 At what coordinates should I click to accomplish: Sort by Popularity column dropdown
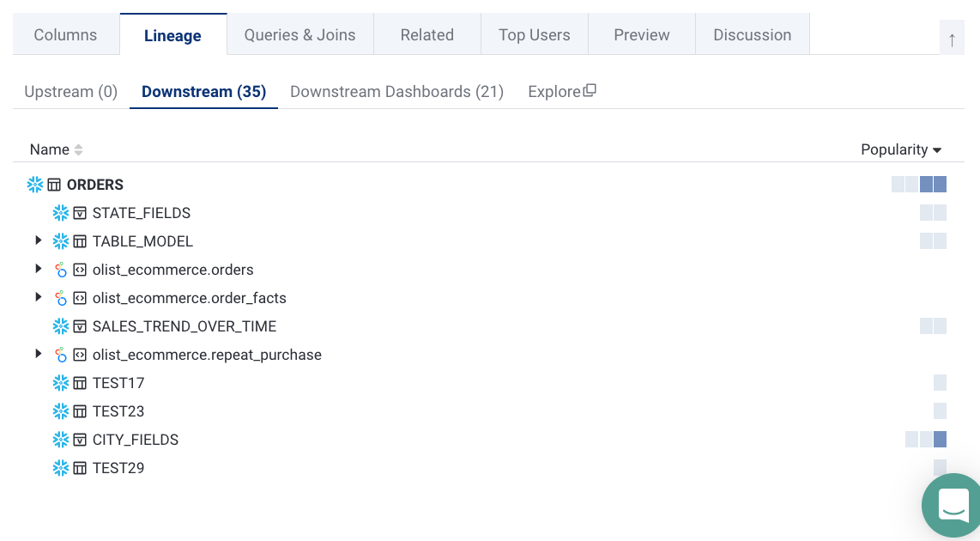point(901,149)
